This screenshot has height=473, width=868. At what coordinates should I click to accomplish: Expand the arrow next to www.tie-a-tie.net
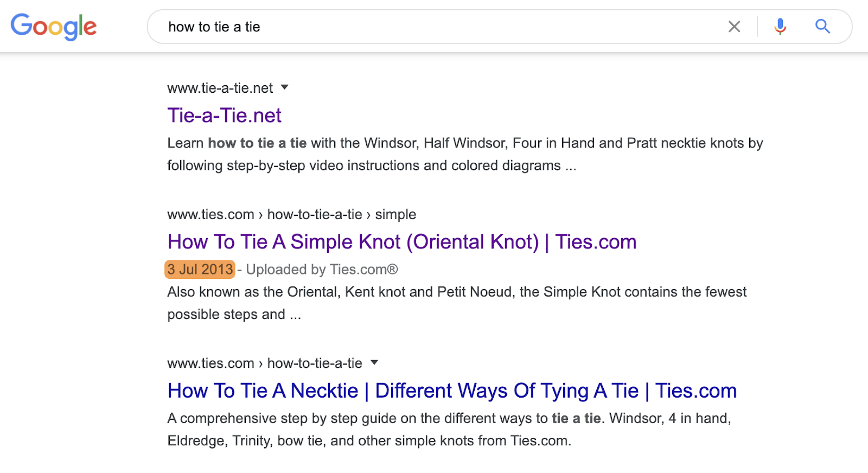tap(285, 87)
